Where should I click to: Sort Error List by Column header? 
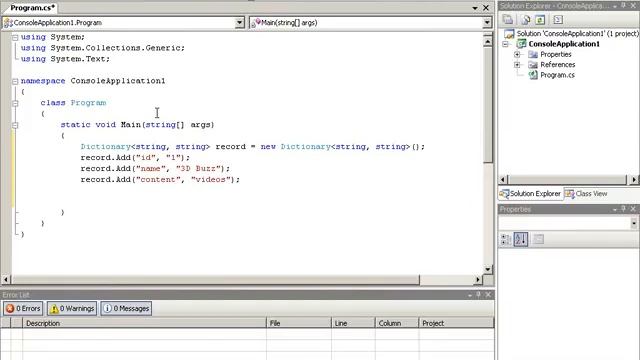click(x=397, y=323)
